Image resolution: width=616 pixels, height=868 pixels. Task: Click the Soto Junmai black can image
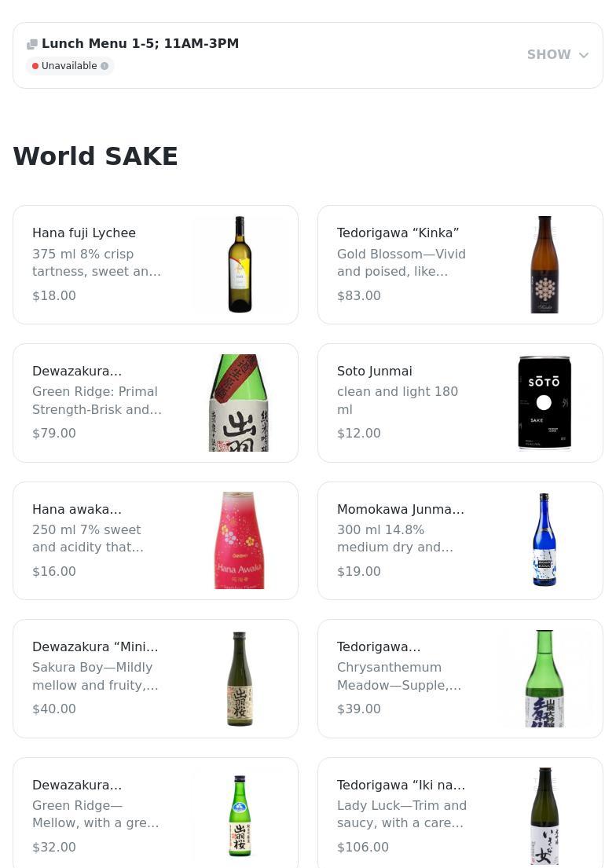[x=544, y=403]
